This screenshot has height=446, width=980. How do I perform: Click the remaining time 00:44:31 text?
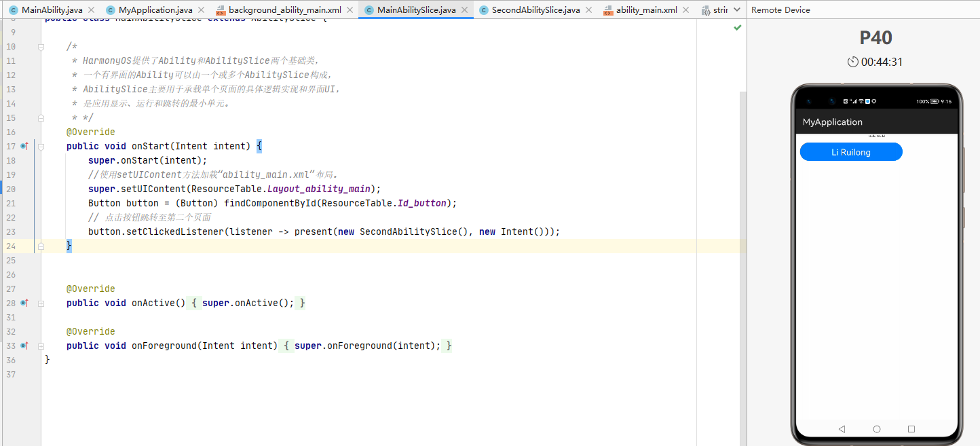point(882,62)
